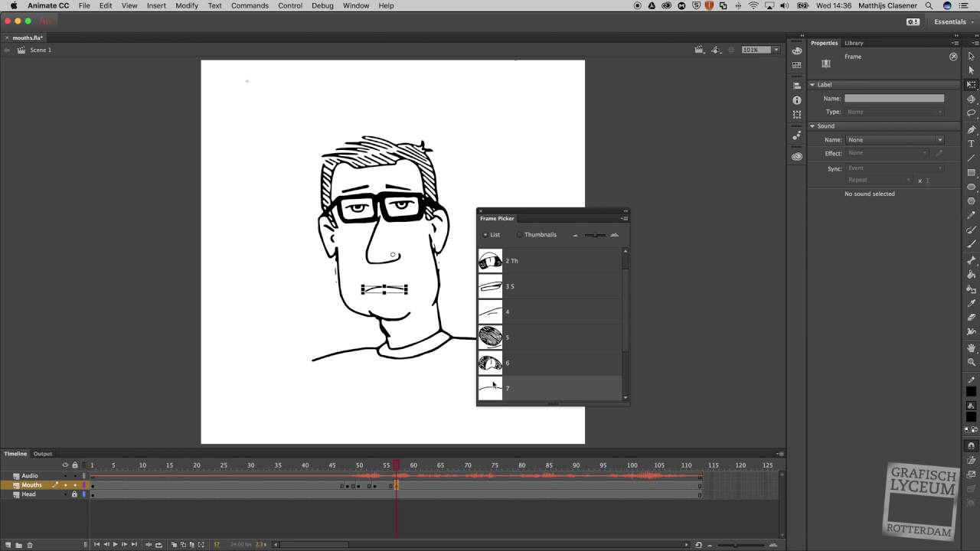Select the Subselection tool
Viewport: 980px width, 551px height.
[971, 70]
